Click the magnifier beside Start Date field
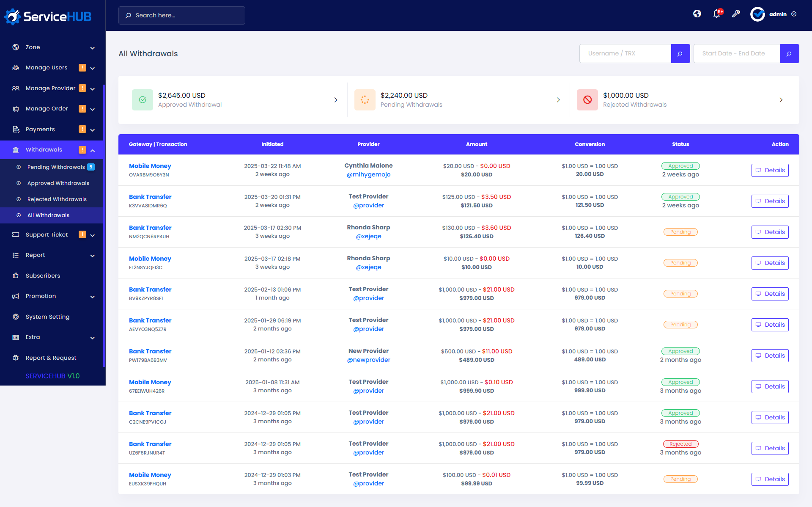Viewport: 812px width, 507px height. [x=789, y=53]
